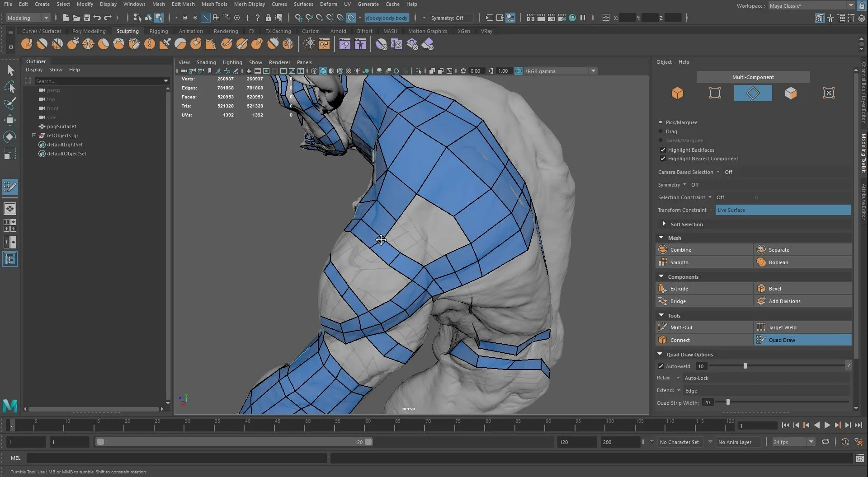
Task: Choose the Paint Selection tool
Action: point(10,103)
